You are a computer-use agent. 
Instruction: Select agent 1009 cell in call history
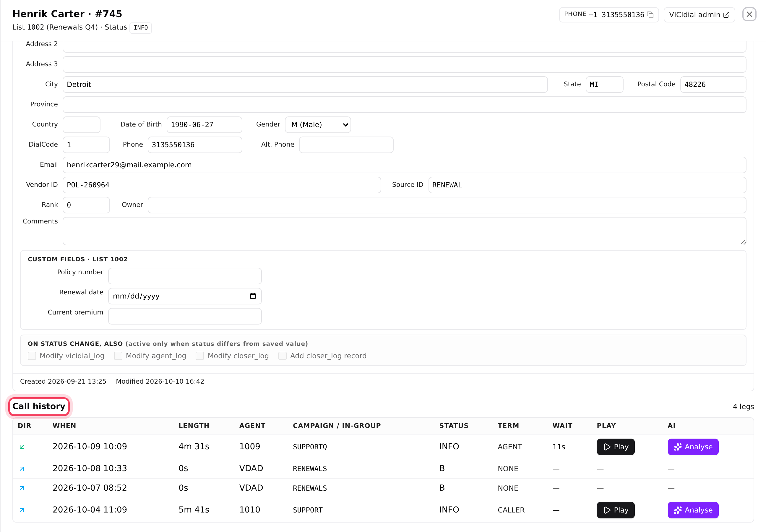coord(249,447)
